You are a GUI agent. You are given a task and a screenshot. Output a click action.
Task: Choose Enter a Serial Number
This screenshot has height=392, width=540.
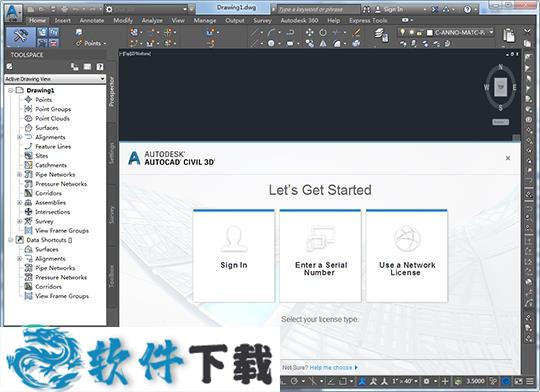click(x=320, y=256)
